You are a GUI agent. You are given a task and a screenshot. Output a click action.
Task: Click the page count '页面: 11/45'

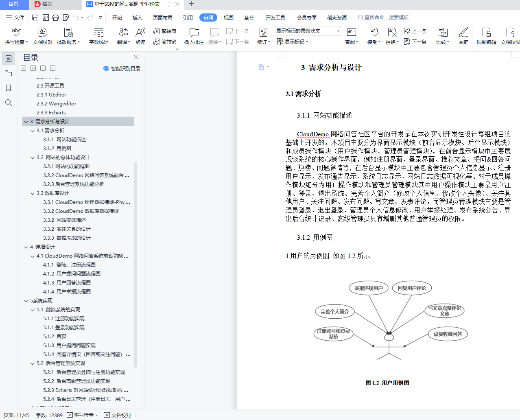point(17,415)
